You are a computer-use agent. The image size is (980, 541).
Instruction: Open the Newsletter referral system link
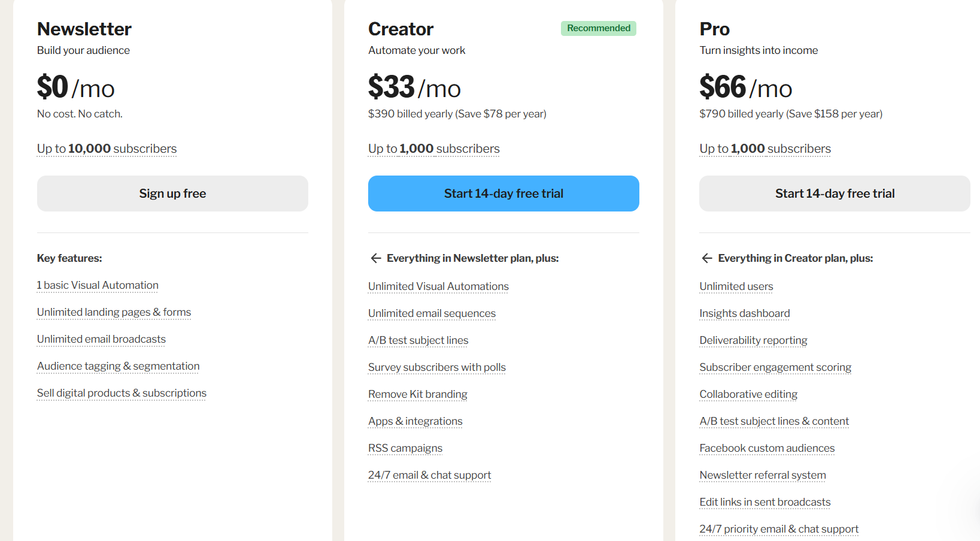coord(762,475)
